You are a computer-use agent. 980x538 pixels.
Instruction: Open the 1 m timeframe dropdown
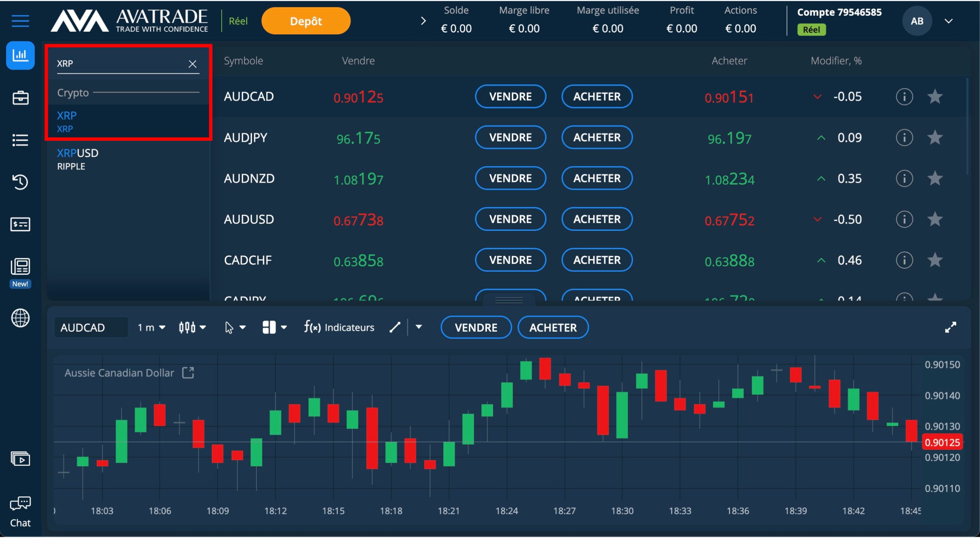(152, 327)
